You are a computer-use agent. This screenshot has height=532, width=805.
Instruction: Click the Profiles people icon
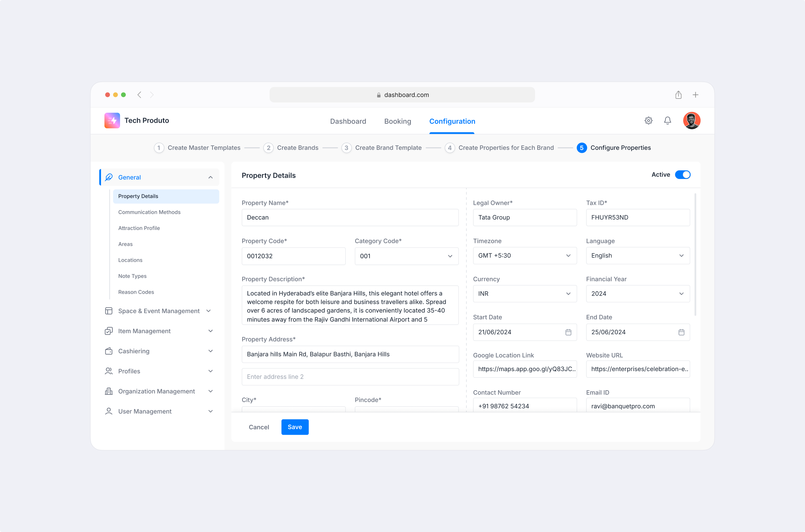coord(109,371)
